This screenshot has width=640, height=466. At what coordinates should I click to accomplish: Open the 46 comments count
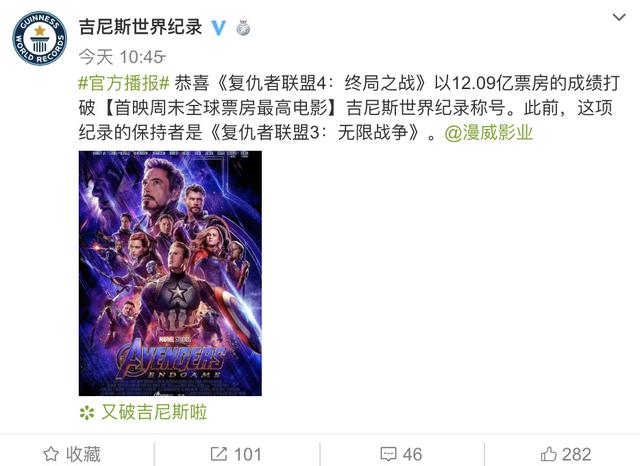pyautogui.click(x=412, y=454)
